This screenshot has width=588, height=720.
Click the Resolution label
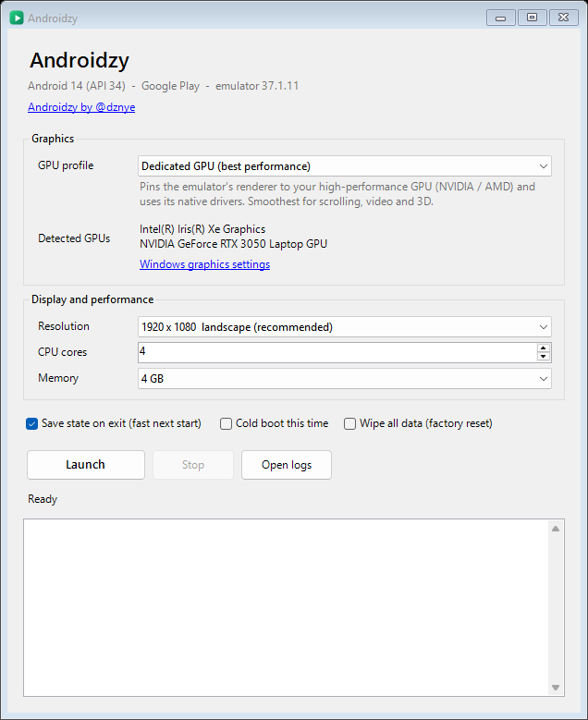point(64,326)
